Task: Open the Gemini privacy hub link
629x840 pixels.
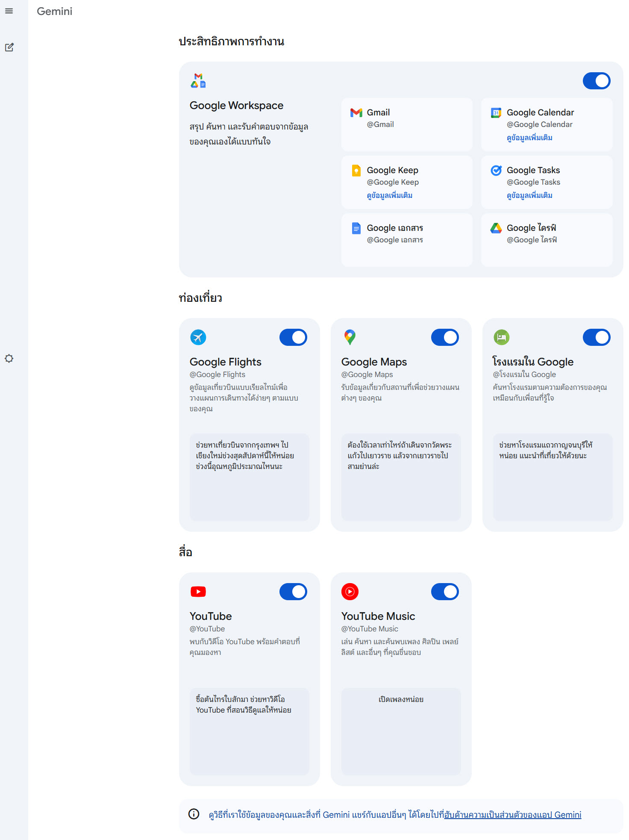Action: pyautogui.click(x=513, y=815)
